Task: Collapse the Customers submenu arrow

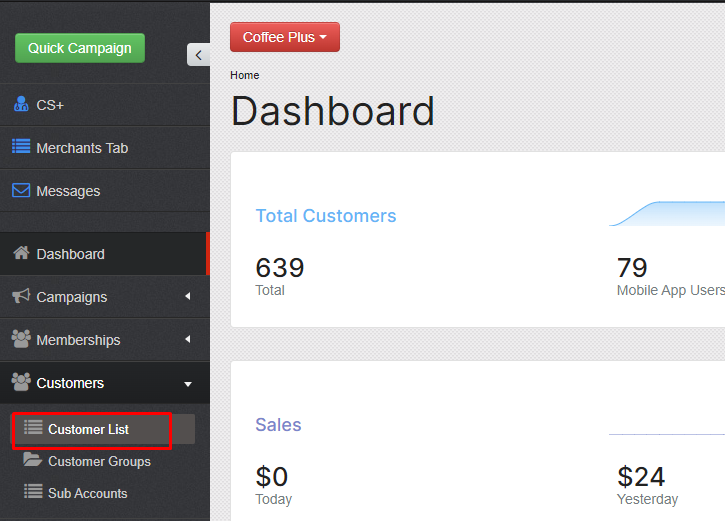Action: (188, 384)
